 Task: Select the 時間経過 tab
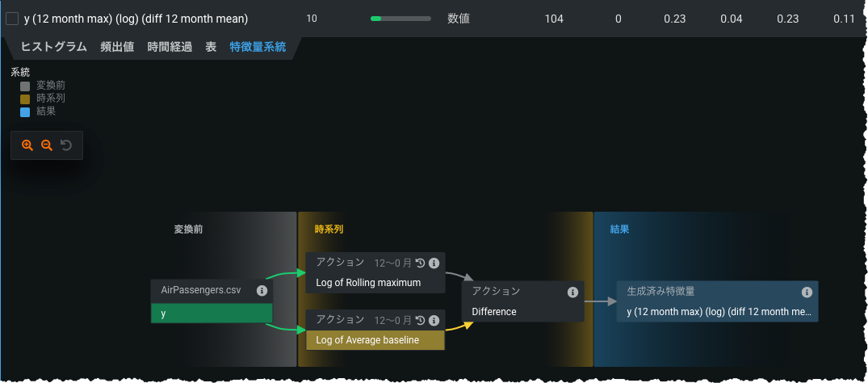(170, 47)
